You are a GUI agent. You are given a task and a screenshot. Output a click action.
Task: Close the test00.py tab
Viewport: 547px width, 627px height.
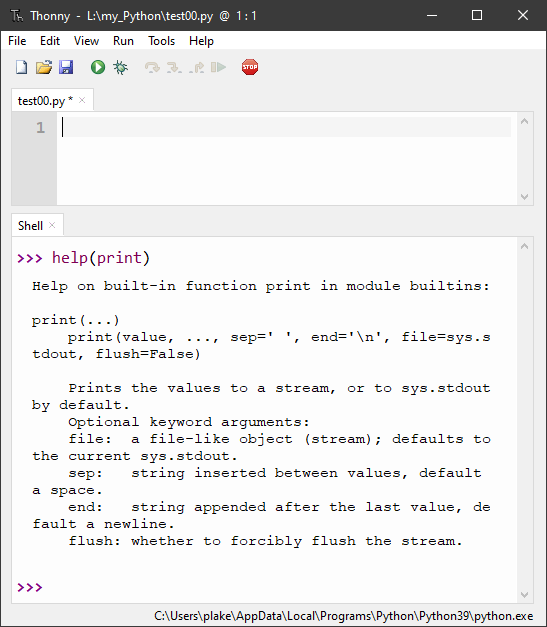coord(82,100)
